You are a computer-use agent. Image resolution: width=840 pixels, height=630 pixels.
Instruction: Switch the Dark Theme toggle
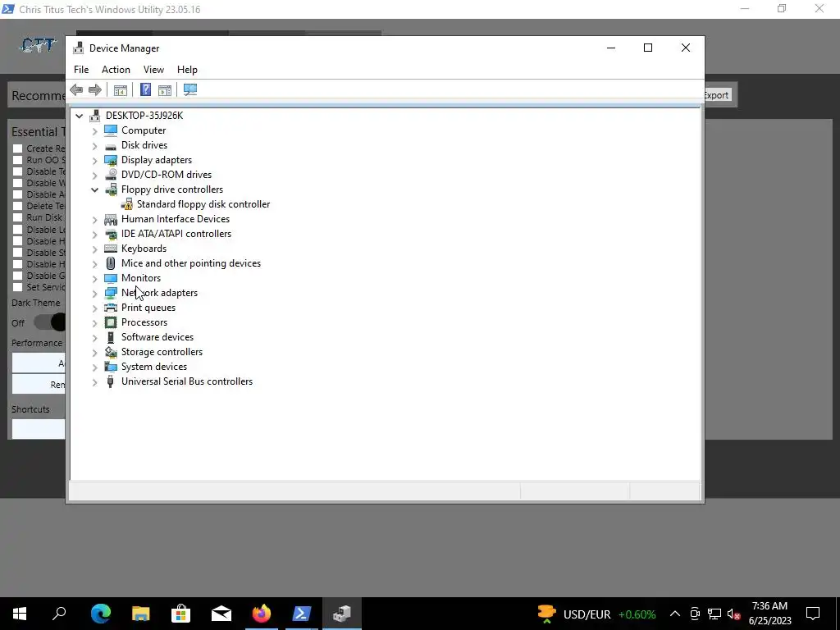[x=49, y=322]
